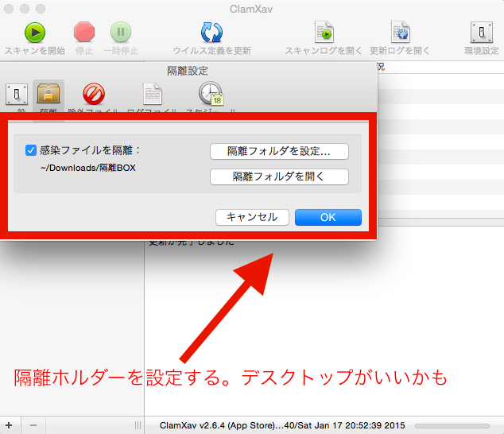
Task: Open schedule clock tab
Action: coord(211,94)
